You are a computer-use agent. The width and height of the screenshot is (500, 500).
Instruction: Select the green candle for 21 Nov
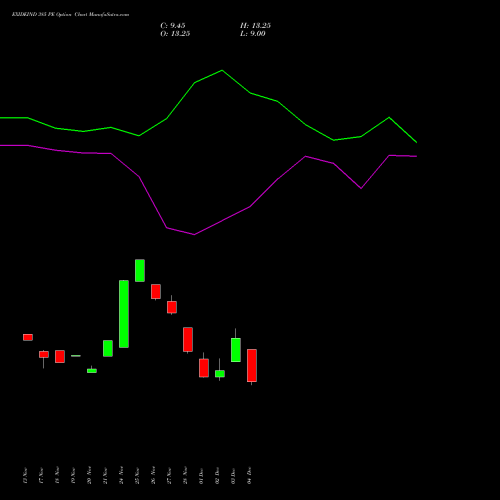[x=108, y=348]
